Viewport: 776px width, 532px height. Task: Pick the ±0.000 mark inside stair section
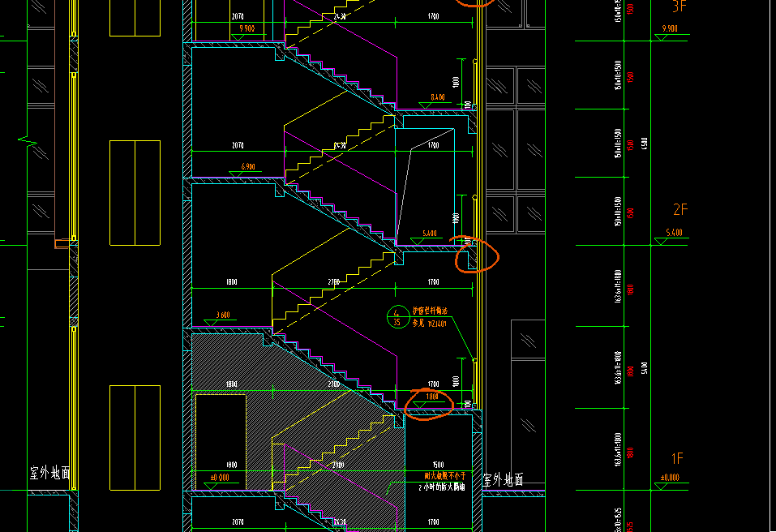pyautogui.click(x=220, y=478)
